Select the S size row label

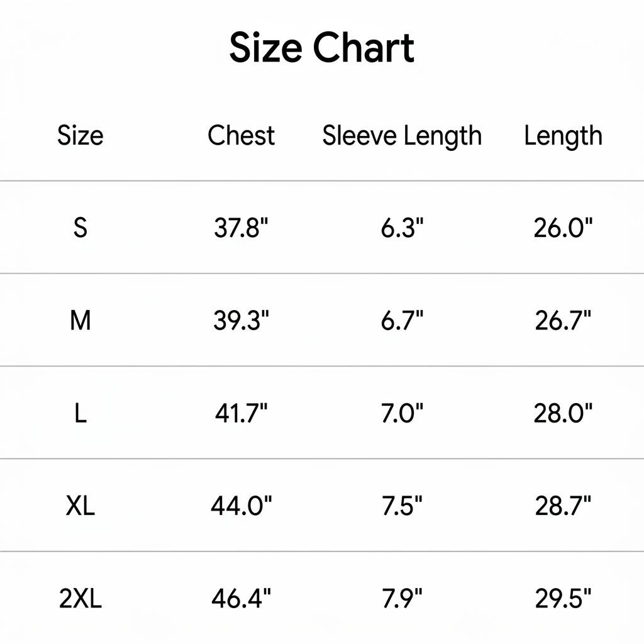[x=80, y=228]
